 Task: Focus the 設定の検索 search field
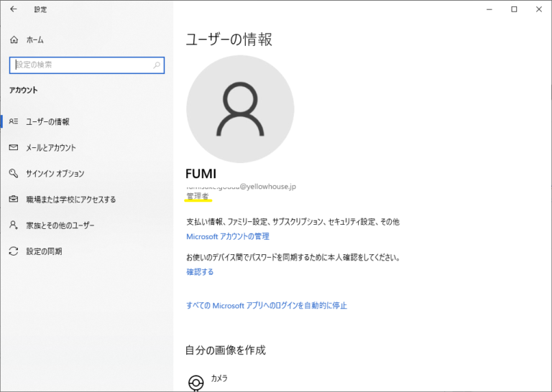click(79, 65)
